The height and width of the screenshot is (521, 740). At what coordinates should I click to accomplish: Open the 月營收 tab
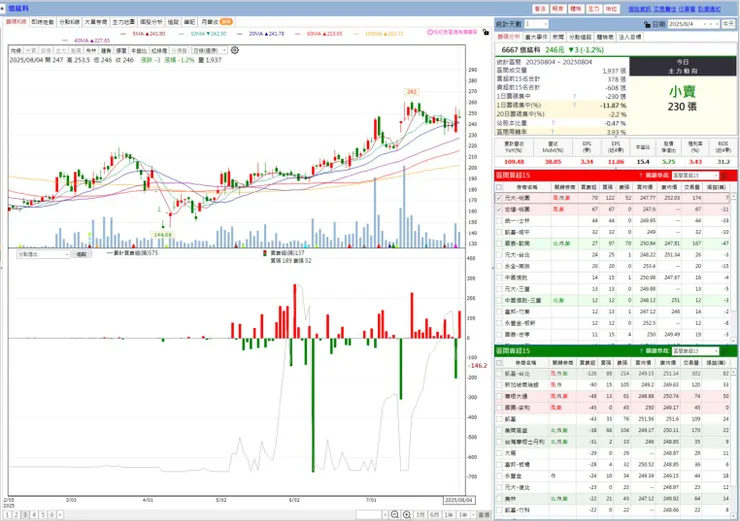[216, 22]
